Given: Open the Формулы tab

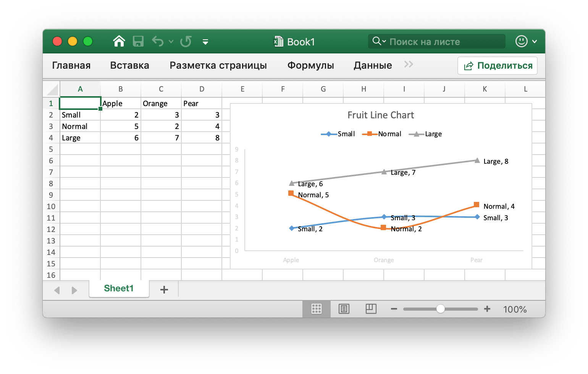Looking at the screenshot, I should pos(311,65).
